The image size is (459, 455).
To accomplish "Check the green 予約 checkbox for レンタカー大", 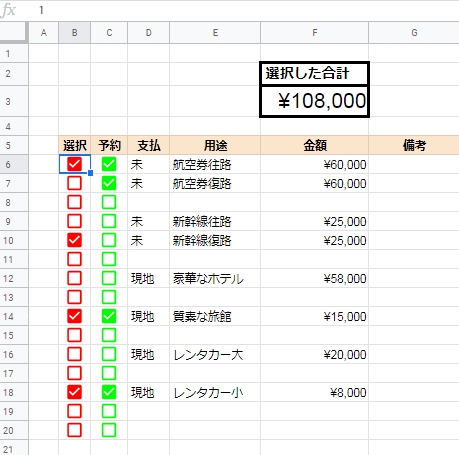I will pos(109,354).
